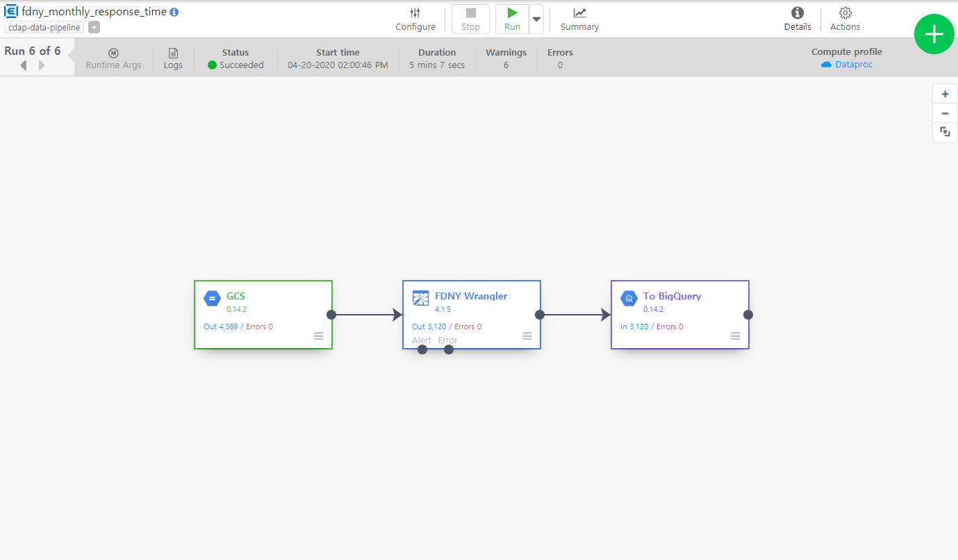Click the Wrangler version 4.1.5 text
The height and width of the screenshot is (560, 958).
pos(443,309)
